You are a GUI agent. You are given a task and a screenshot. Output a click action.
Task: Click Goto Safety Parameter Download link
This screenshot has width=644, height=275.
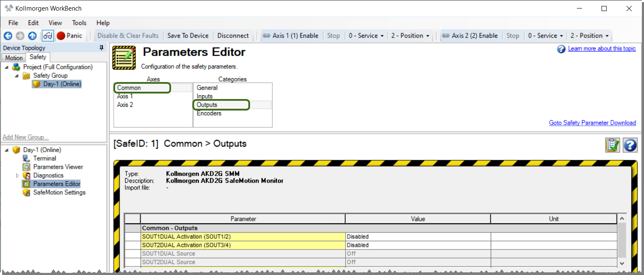click(x=592, y=123)
